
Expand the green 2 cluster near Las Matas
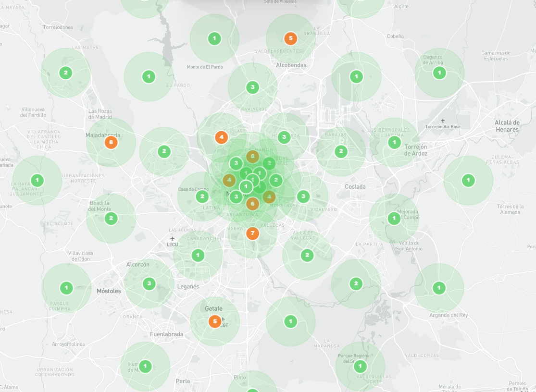click(x=65, y=73)
